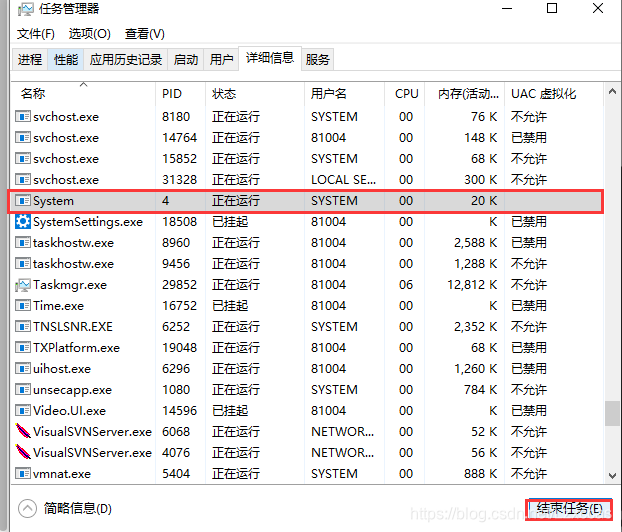Click the uihost.exe process icon
Viewport: 622px width, 532px height.
[23, 369]
